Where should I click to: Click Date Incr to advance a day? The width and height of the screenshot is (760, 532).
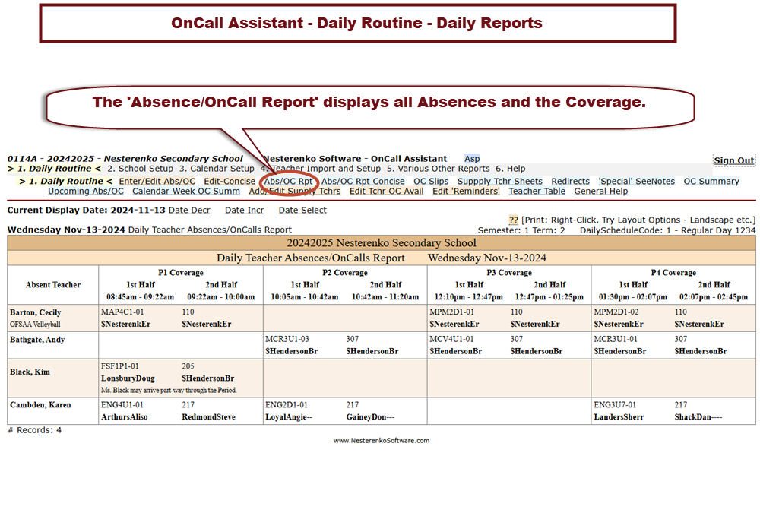[x=244, y=211]
